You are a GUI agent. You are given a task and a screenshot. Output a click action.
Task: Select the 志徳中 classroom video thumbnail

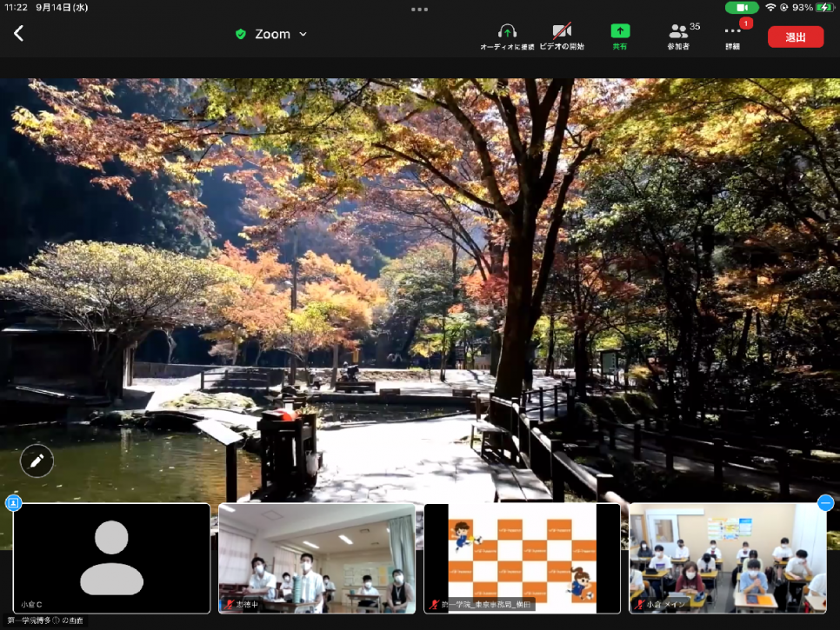[x=317, y=558]
